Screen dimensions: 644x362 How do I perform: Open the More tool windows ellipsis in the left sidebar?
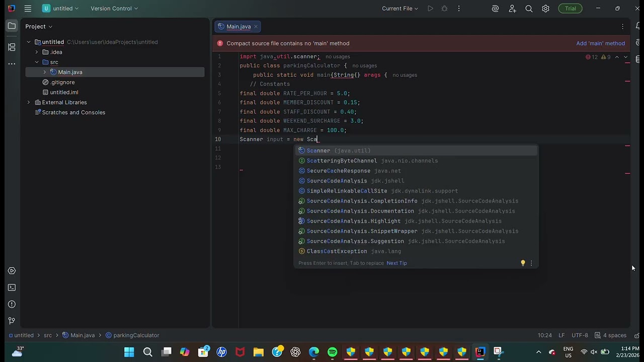pos(12,64)
